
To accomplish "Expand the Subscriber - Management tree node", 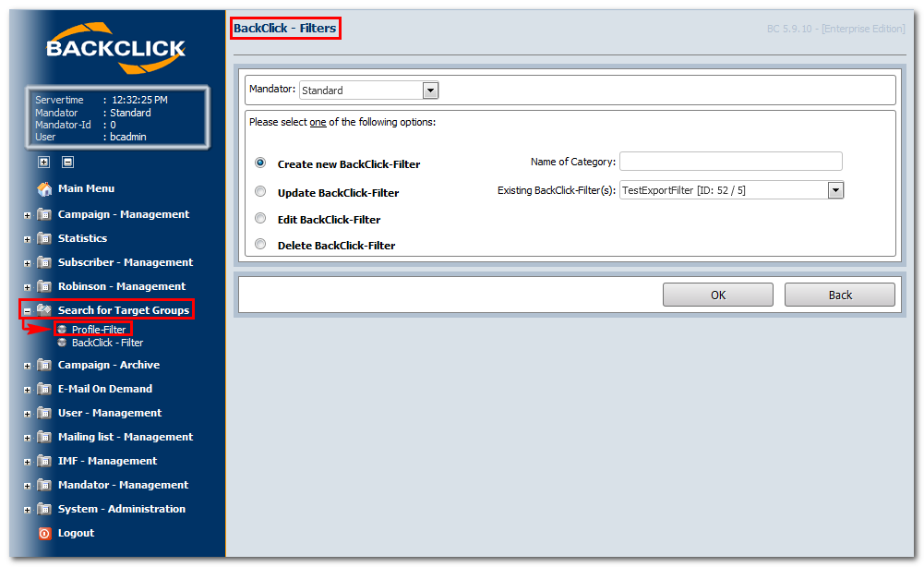I will pos(27,263).
